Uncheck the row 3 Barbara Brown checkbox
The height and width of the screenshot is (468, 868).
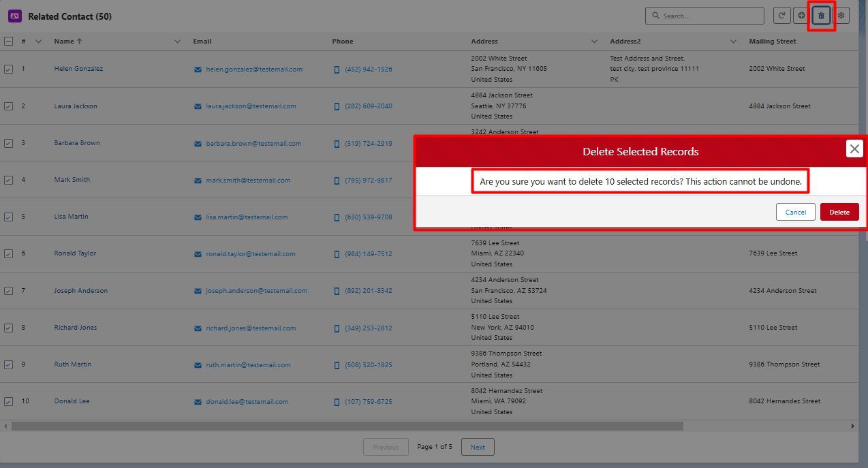[8, 143]
